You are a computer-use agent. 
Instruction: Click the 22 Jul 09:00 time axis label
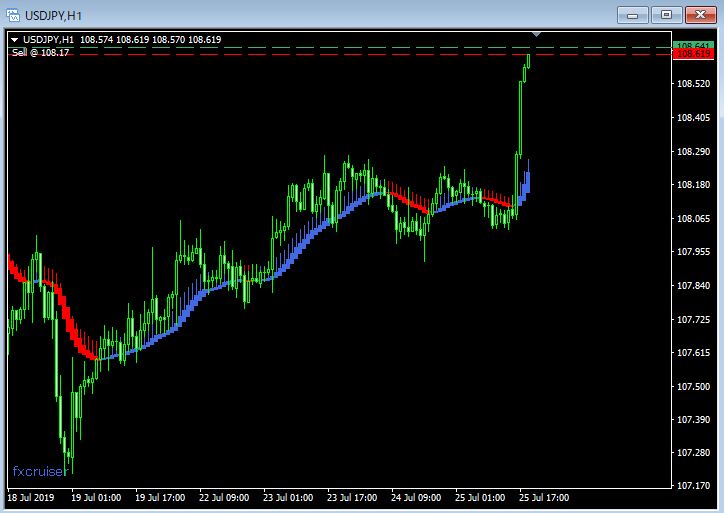pyautogui.click(x=224, y=498)
